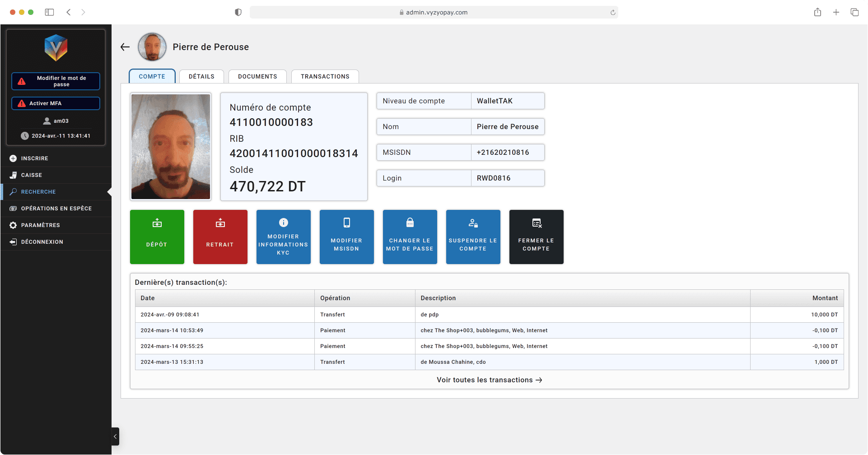Click the red Retrait withdrawal button
This screenshot has height=455, width=868.
220,237
